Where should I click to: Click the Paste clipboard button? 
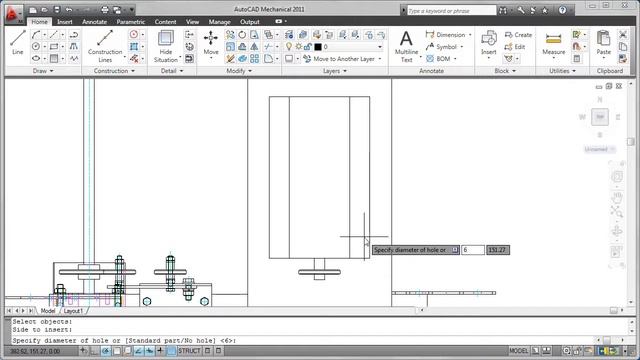(603, 43)
